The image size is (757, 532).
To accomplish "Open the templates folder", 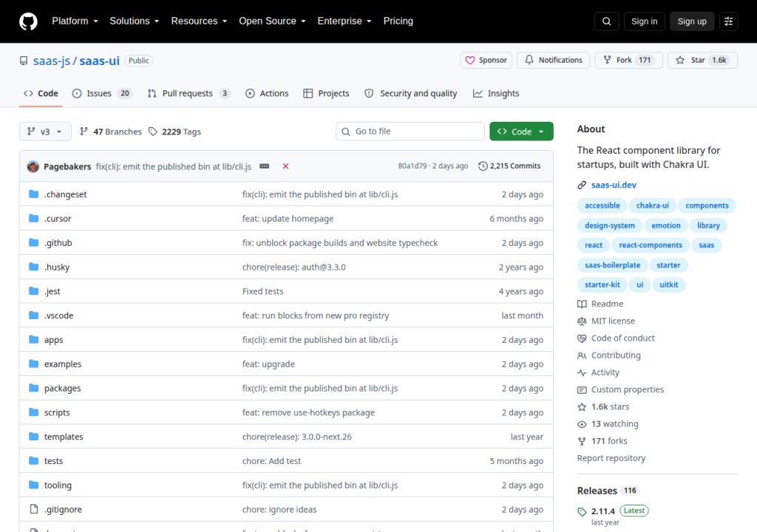I will coord(64,437).
